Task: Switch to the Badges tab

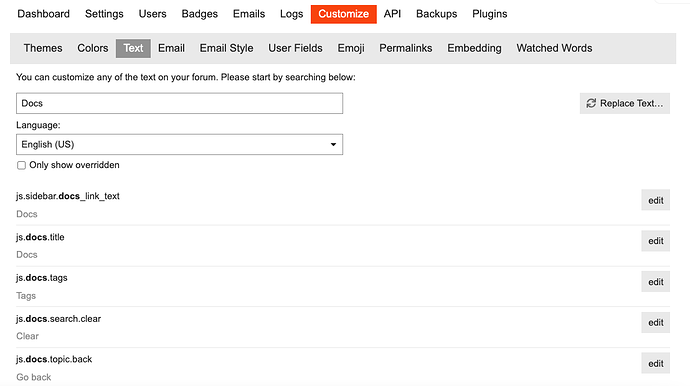Action: [x=199, y=14]
